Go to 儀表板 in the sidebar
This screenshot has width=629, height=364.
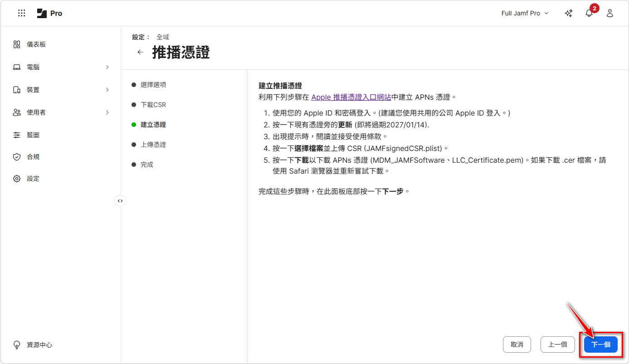click(x=36, y=44)
